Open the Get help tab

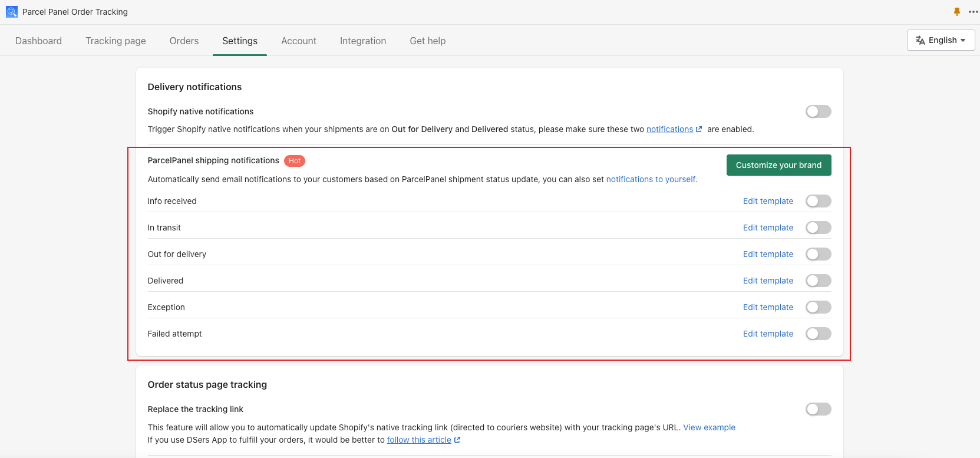coord(428,41)
